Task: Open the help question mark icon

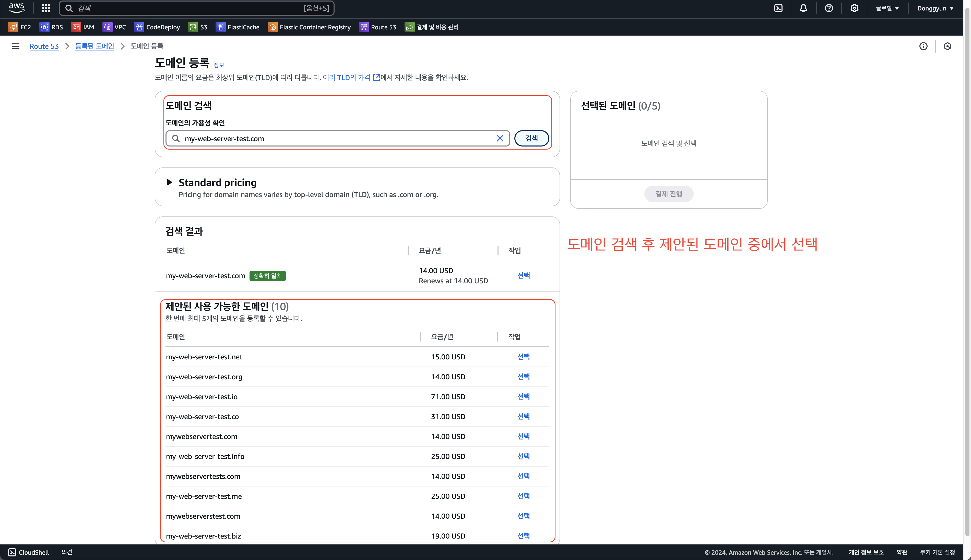Action: point(828,8)
